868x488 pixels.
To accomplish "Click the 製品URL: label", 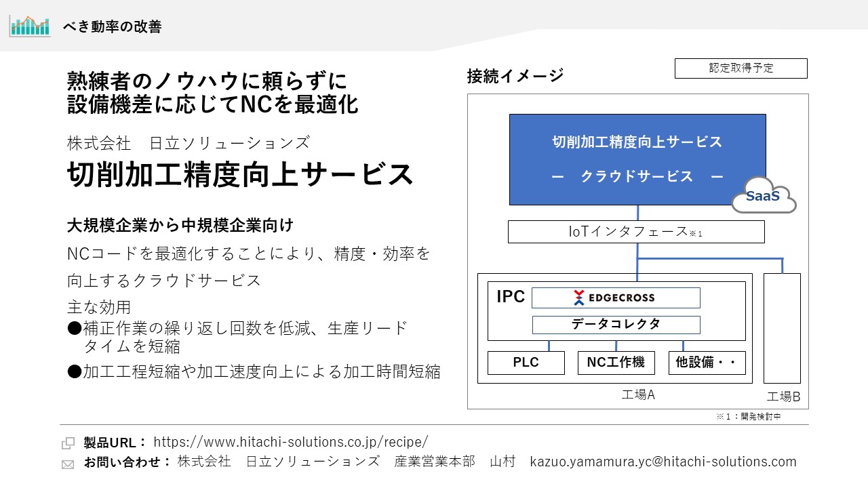I will [x=115, y=443].
